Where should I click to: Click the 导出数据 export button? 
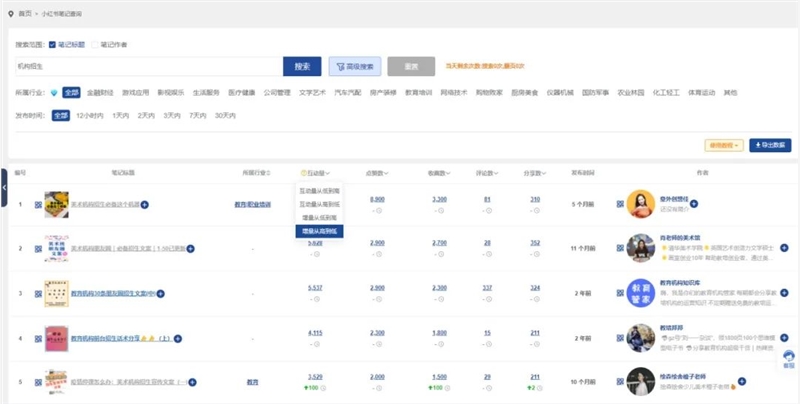(x=771, y=145)
